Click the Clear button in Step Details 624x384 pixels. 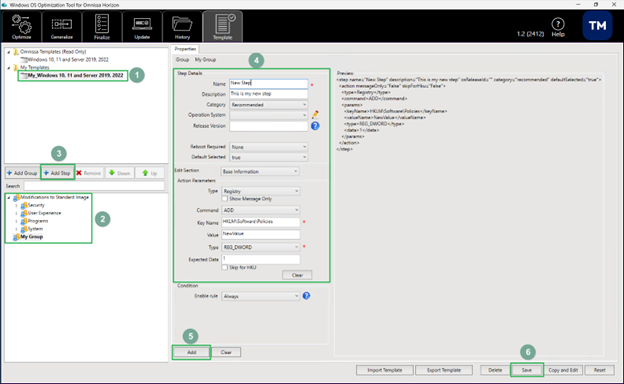click(297, 275)
